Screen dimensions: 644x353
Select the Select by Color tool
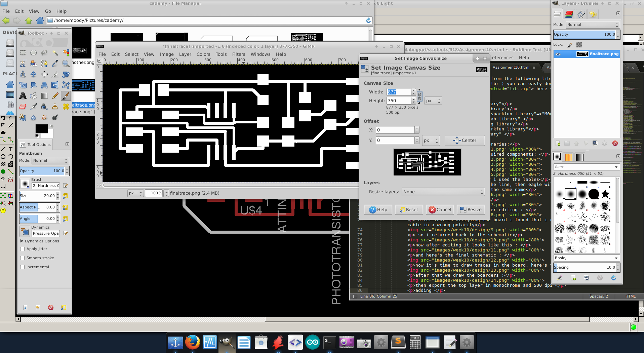[66, 53]
